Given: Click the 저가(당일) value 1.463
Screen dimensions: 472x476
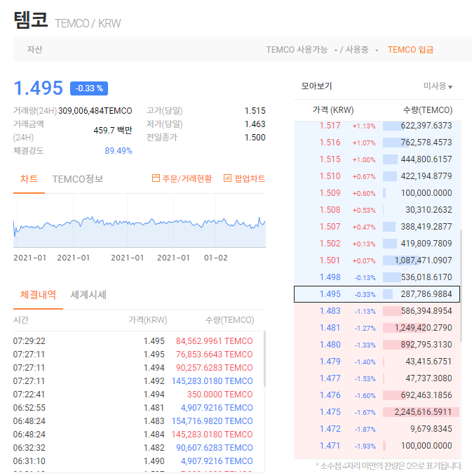Looking at the screenshot, I should (x=255, y=124).
